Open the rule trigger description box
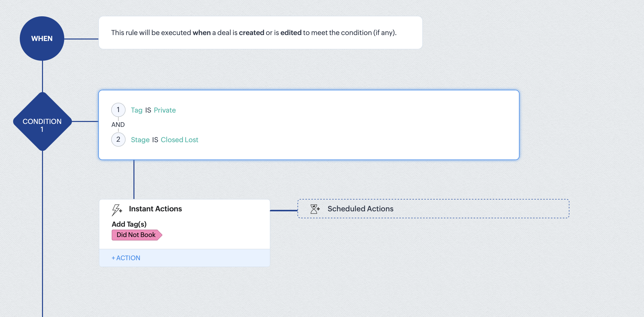Screen dimensions: 644x317 (x=260, y=33)
